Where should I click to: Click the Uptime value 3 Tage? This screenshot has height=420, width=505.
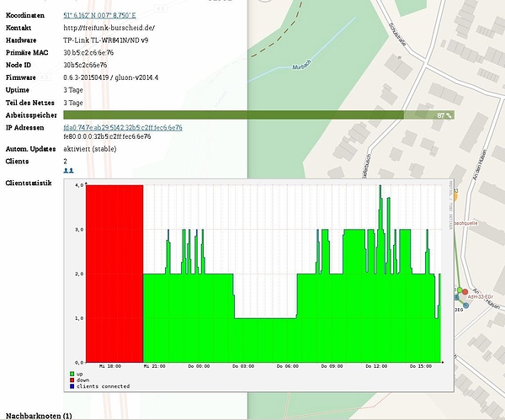73,90
